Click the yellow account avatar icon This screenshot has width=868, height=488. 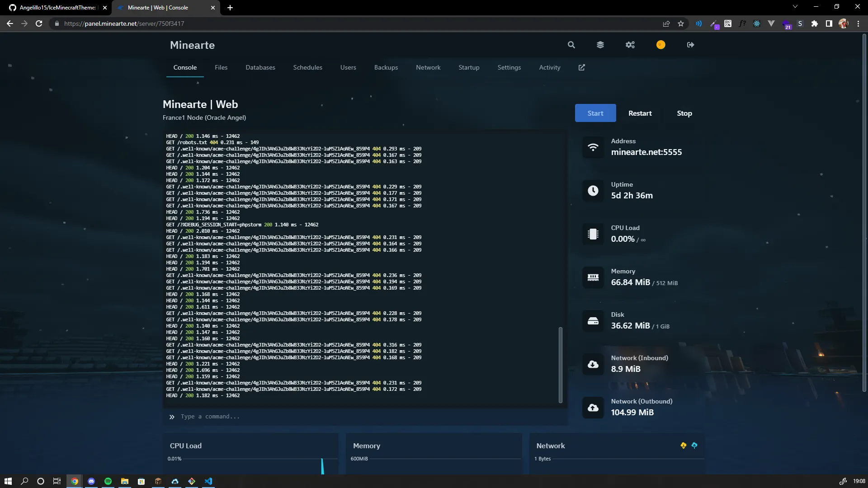(660, 45)
